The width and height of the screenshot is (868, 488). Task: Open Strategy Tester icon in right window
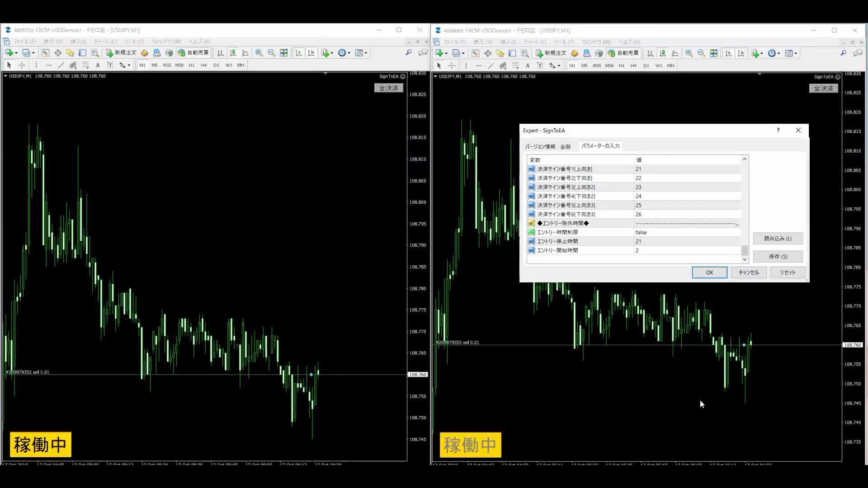pyautogui.click(x=525, y=53)
